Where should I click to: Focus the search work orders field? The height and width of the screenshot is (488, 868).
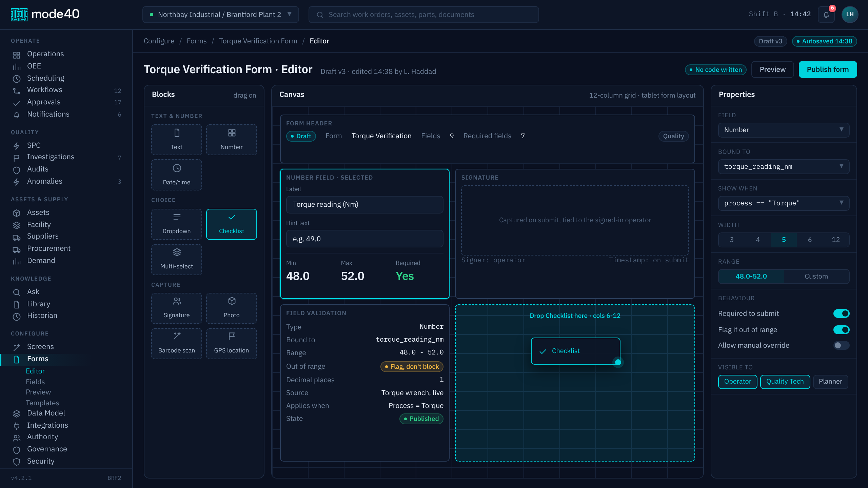pyautogui.click(x=423, y=15)
